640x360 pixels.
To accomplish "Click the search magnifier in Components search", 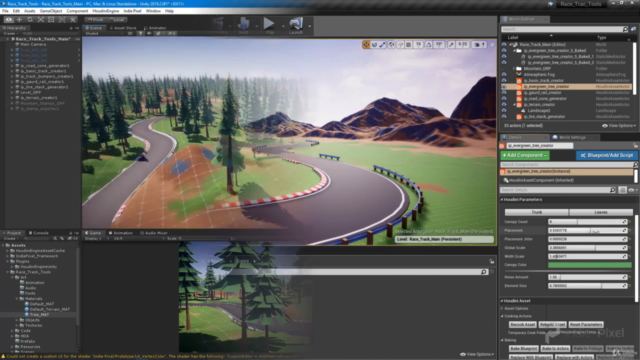I will pos(635,164).
